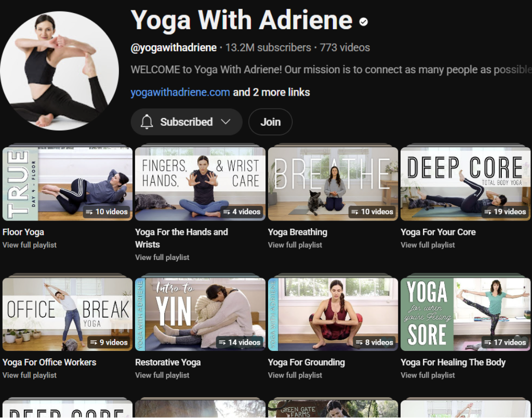View full playlist under Yoga For the Hands and Wrists
The width and height of the screenshot is (532, 418).
(162, 258)
